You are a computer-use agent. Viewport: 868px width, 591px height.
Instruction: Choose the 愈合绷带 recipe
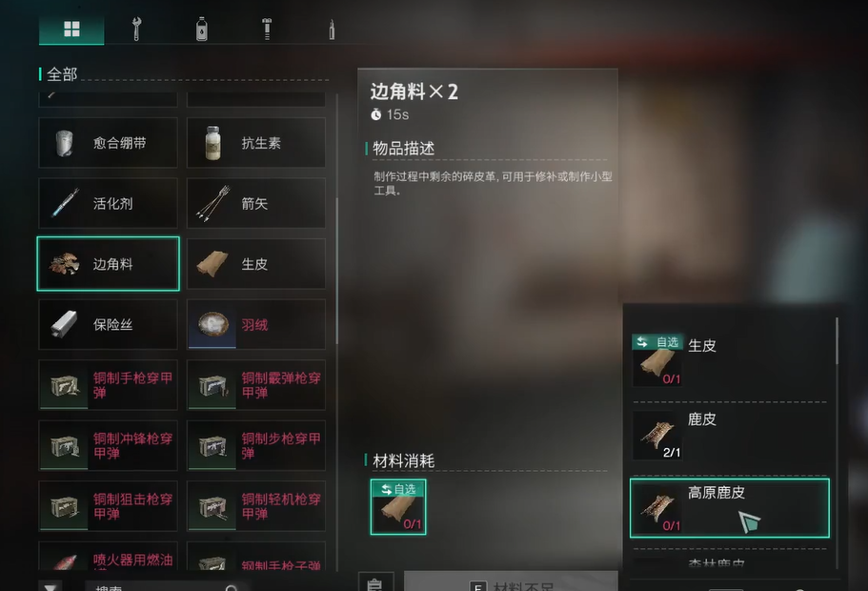[108, 142]
